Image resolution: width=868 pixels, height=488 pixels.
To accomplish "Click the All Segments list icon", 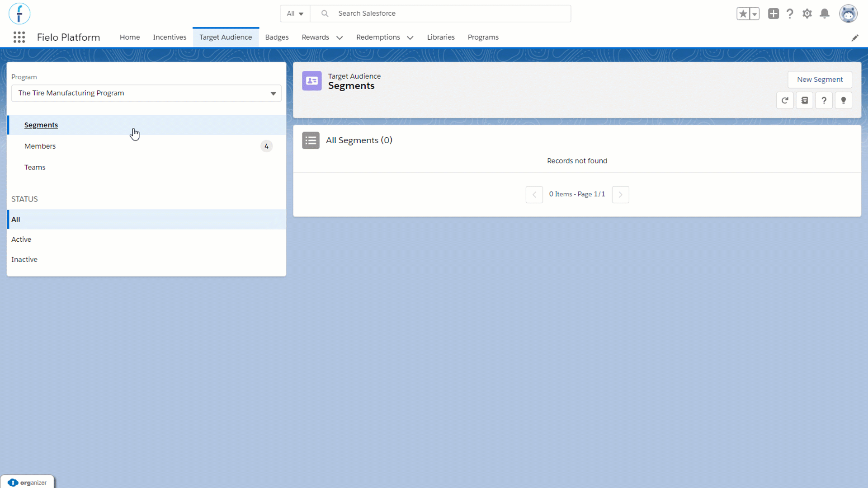I will coord(311,141).
